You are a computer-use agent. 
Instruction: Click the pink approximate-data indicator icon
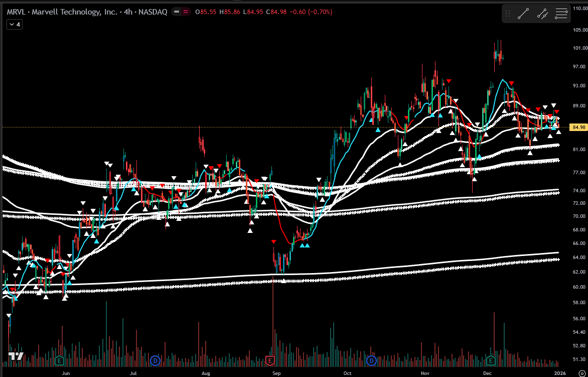tap(186, 12)
